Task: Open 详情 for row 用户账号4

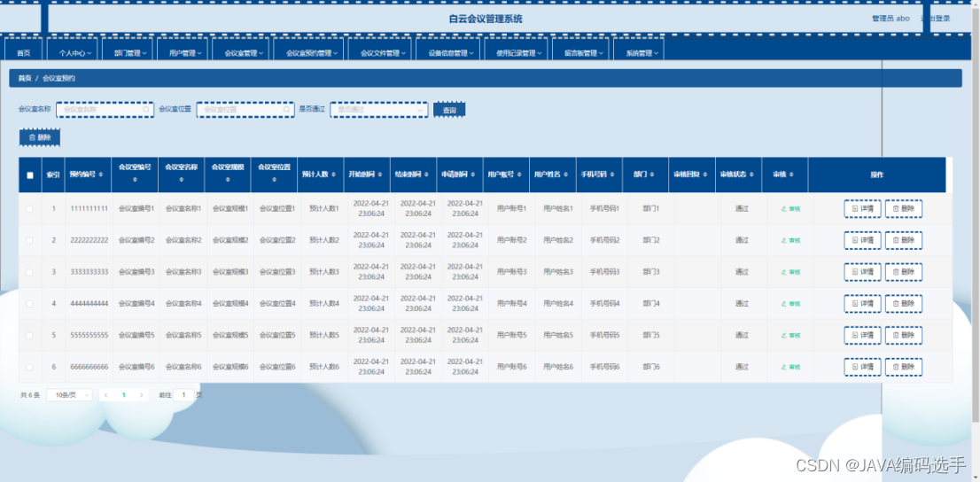Action: tap(862, 304)
